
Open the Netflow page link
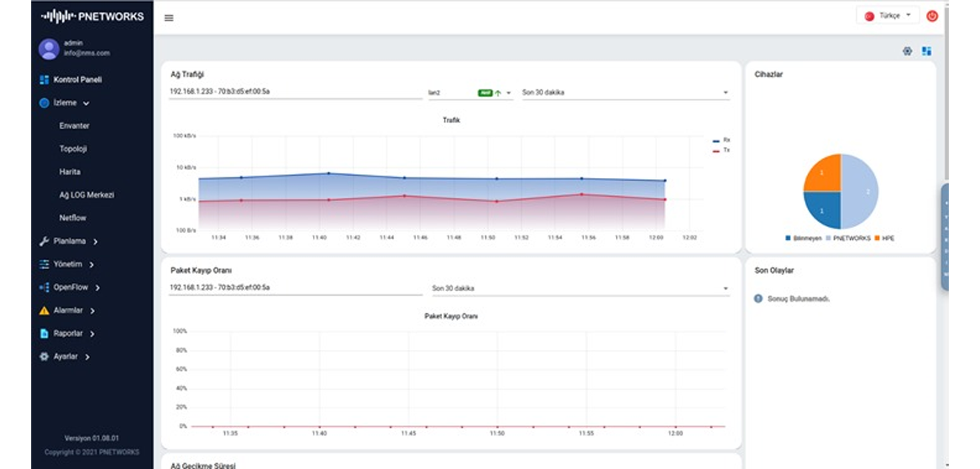point(73,218)
